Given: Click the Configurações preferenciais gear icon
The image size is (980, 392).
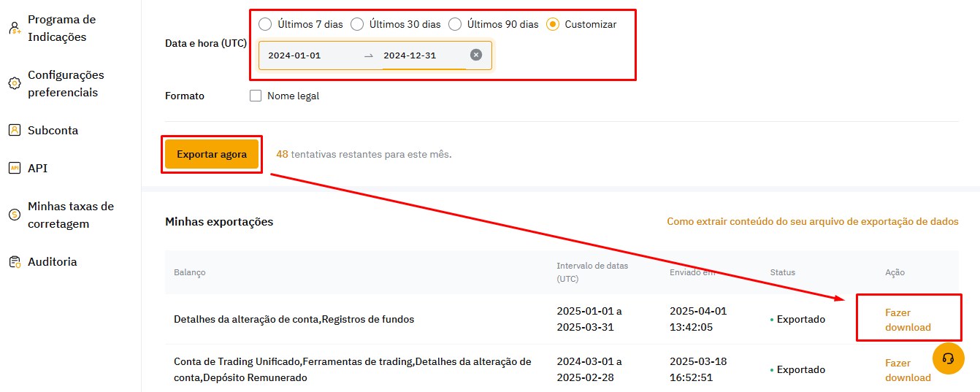Looking at the screenshot, I should [x=14, y=84].
